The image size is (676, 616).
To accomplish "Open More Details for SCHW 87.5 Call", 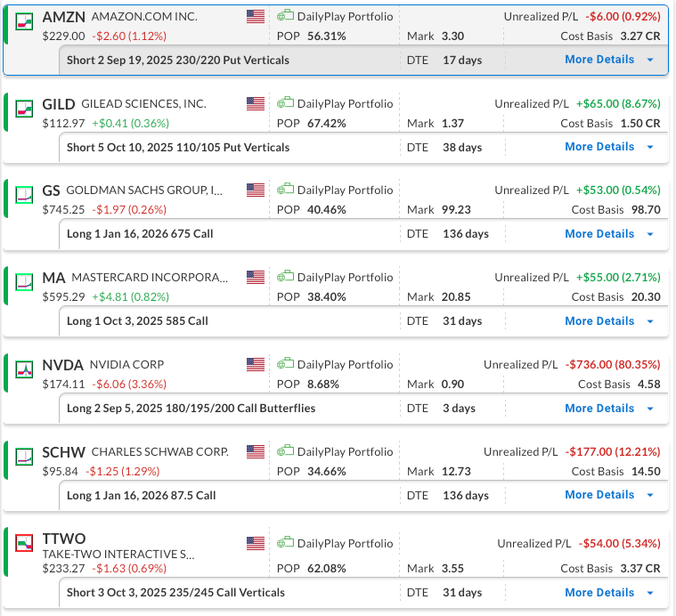I will click(x=599, y=495).
